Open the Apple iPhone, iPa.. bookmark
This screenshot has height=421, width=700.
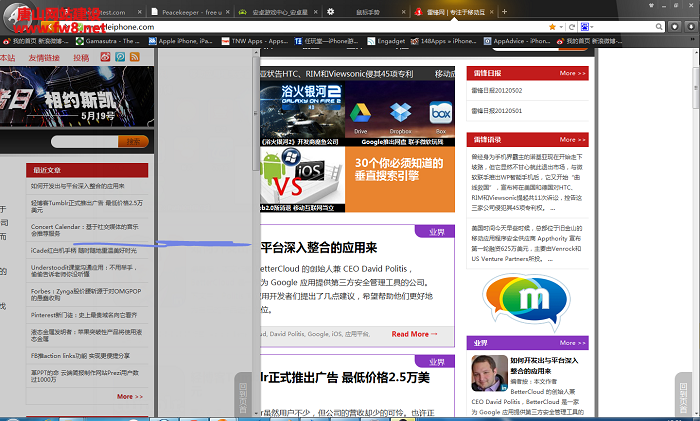pyautogui.click(x=181, y=41)
